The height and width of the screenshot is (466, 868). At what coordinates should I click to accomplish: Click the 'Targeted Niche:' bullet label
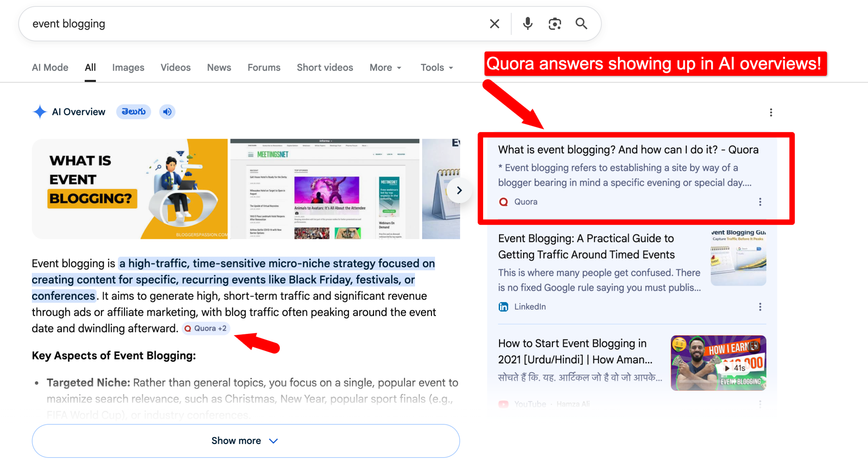[x=88, y=383]
